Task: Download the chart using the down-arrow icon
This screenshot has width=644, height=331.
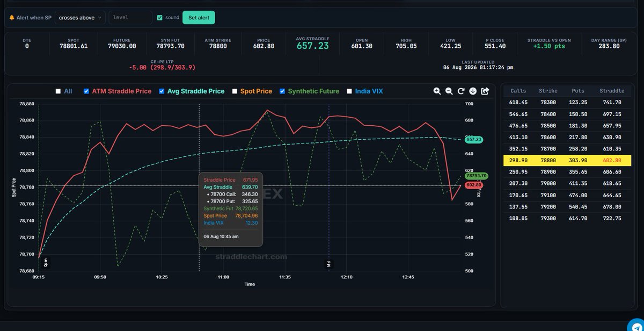Action: pyautogui.click(x=473, y=91)
